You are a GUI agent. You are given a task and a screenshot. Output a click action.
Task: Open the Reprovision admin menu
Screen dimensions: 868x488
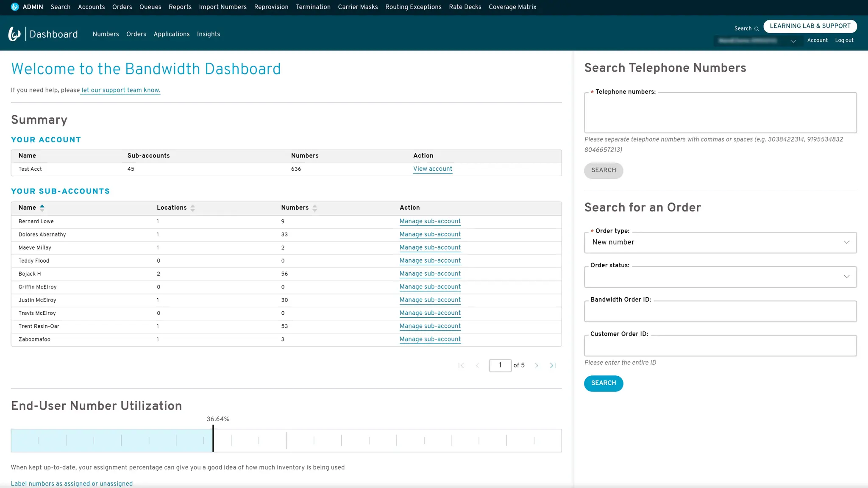point(271,7)
